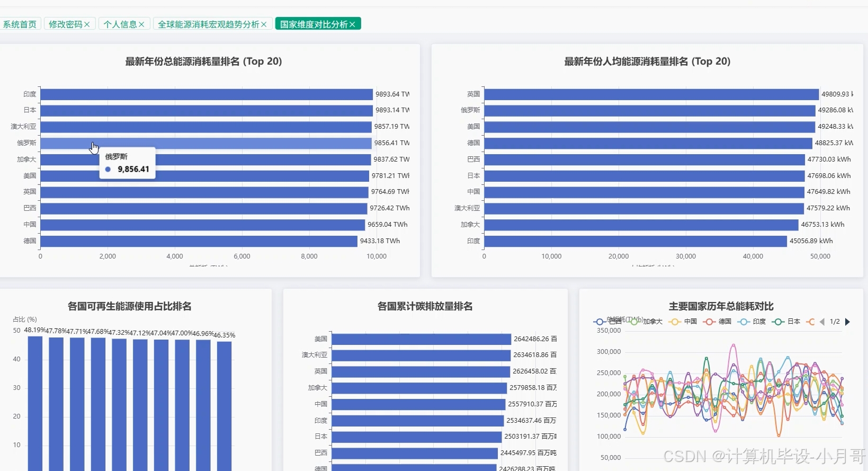Viewport: 868px width, 471px height.
Task: Click the 各国可再生能源使用占比排名 title
Action: (x=130, y=306)
